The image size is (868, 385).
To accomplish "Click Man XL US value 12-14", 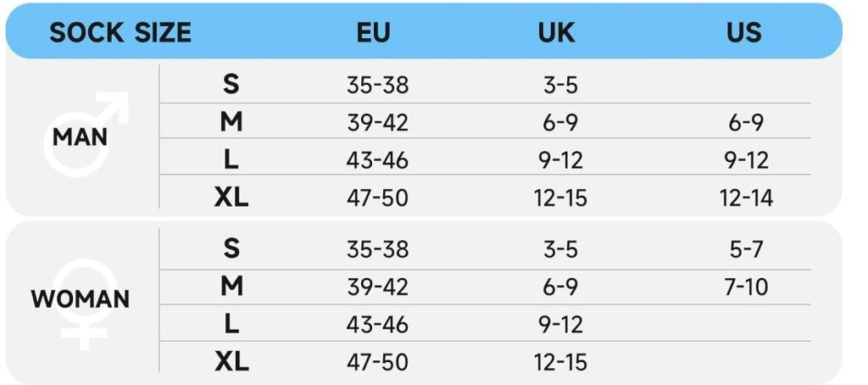I will coord(746,198).
